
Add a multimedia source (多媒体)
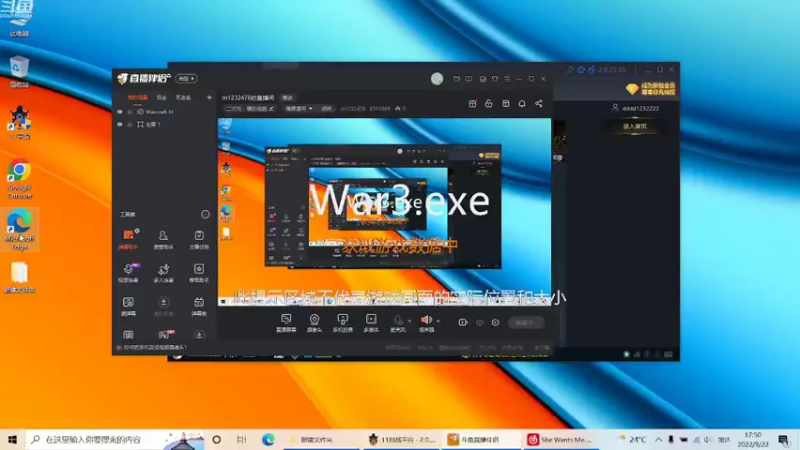pos(371,323)
